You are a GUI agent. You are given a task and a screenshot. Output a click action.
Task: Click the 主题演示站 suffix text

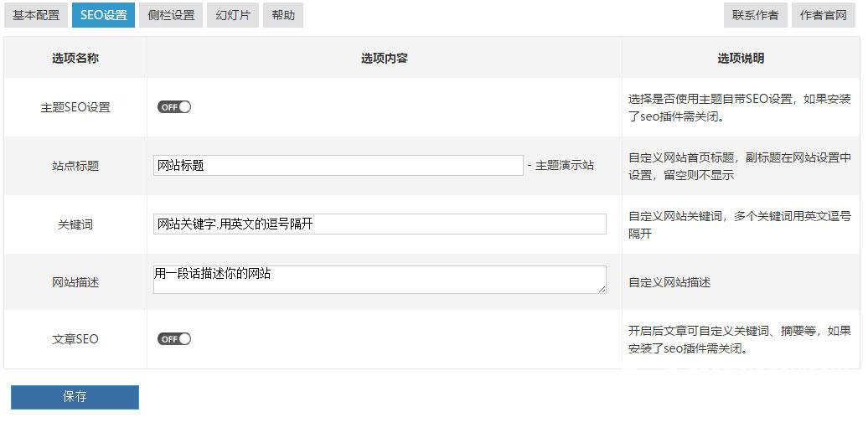(x=564, y=166)
